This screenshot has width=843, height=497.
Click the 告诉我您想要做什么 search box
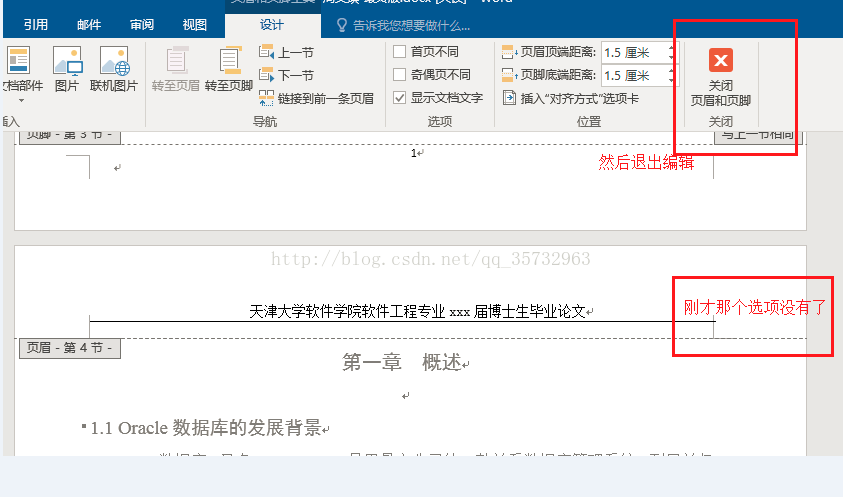coord(411,25)
